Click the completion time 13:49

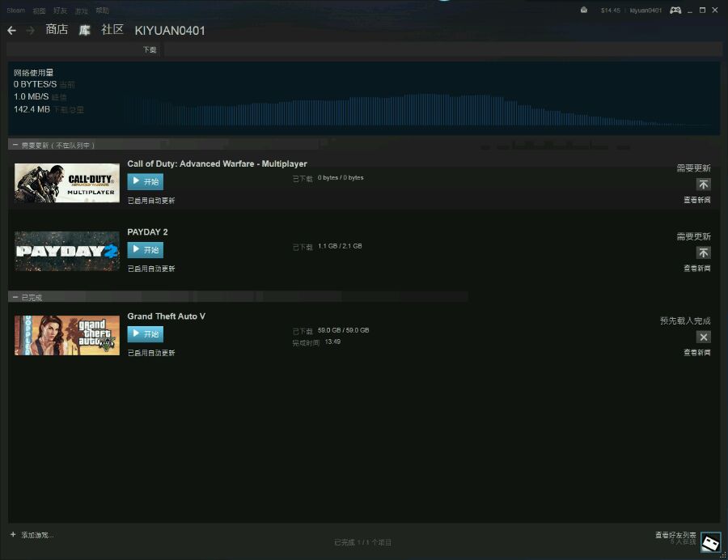tap(332, 342)
